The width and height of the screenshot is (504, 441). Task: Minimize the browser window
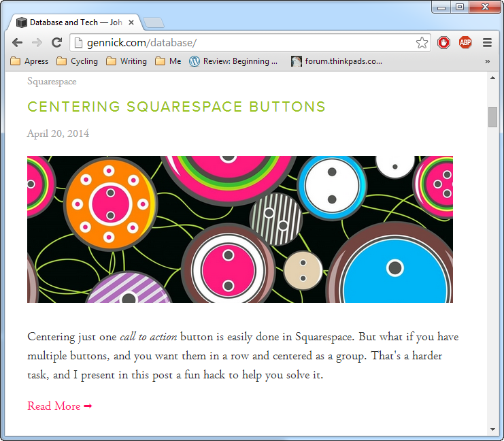click(441, 7)
